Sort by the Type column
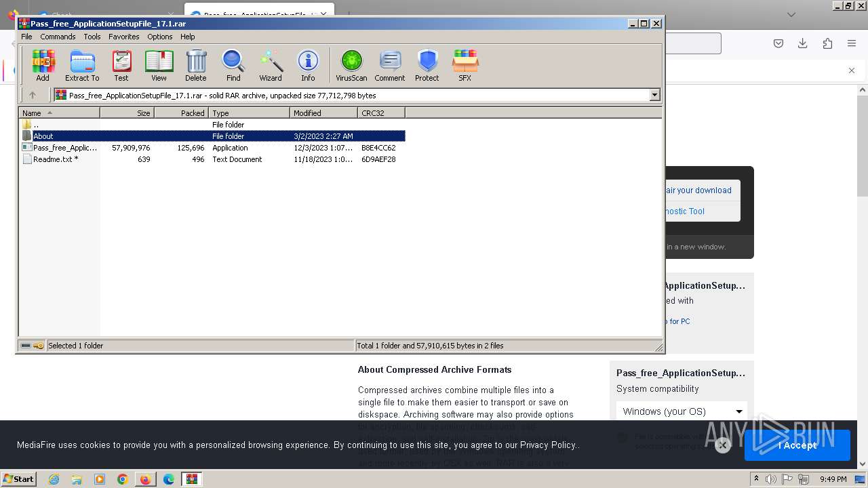This screenshot has width=868, height=488. tap(250, 113)
